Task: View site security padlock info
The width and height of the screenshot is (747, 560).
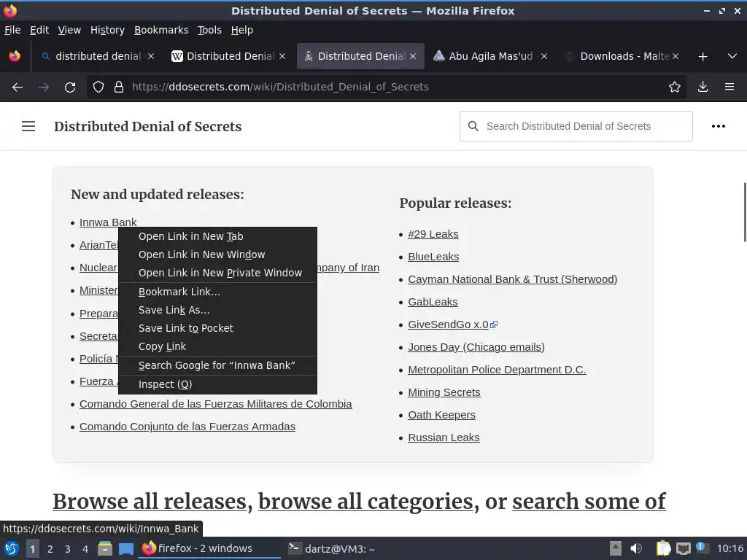Action: [x=119, y=87]
